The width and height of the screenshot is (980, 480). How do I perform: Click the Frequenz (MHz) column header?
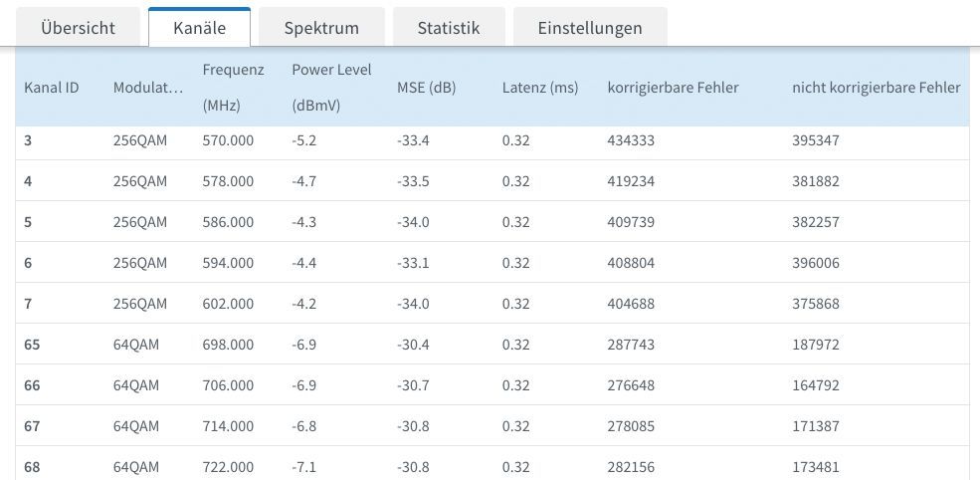coord(233,88)
